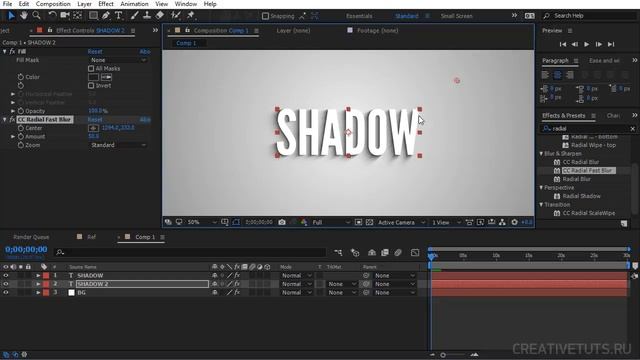Open the Animation menu
Image resolution: width=640 pixels, height=360 pixels.
134,4
